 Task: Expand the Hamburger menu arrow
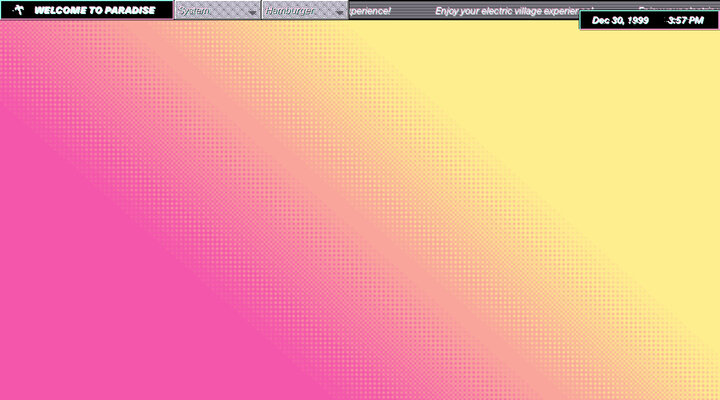click(339, 12)
